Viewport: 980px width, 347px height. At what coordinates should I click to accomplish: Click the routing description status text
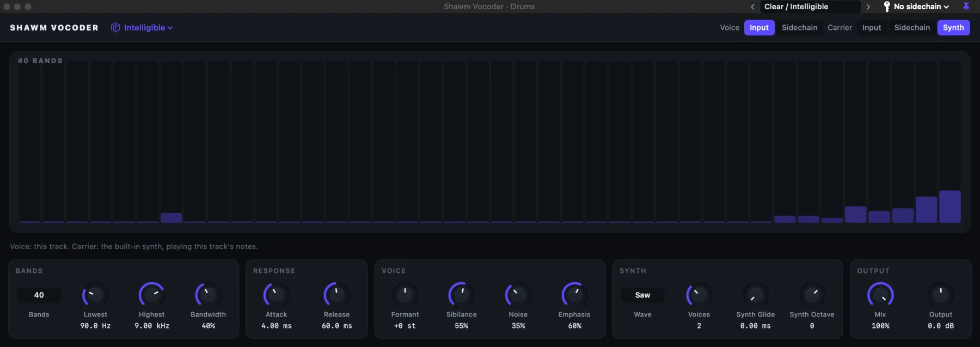[134, 246]
